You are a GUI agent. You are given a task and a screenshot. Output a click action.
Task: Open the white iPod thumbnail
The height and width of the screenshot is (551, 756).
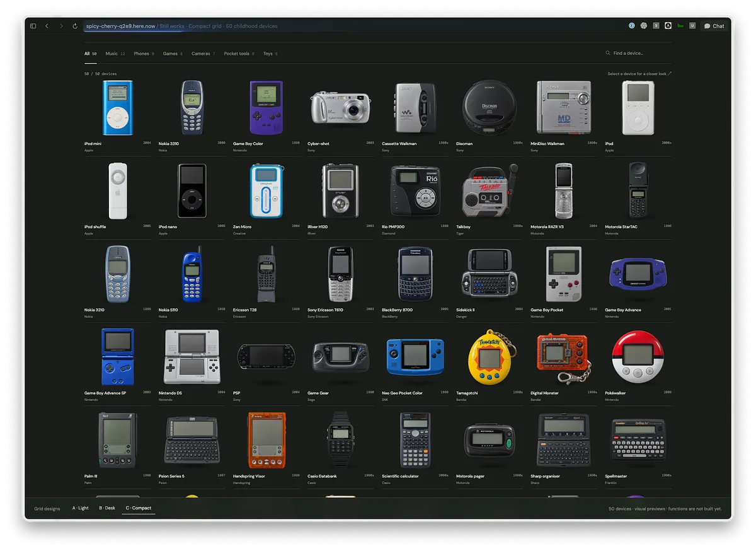pos(638,108)
